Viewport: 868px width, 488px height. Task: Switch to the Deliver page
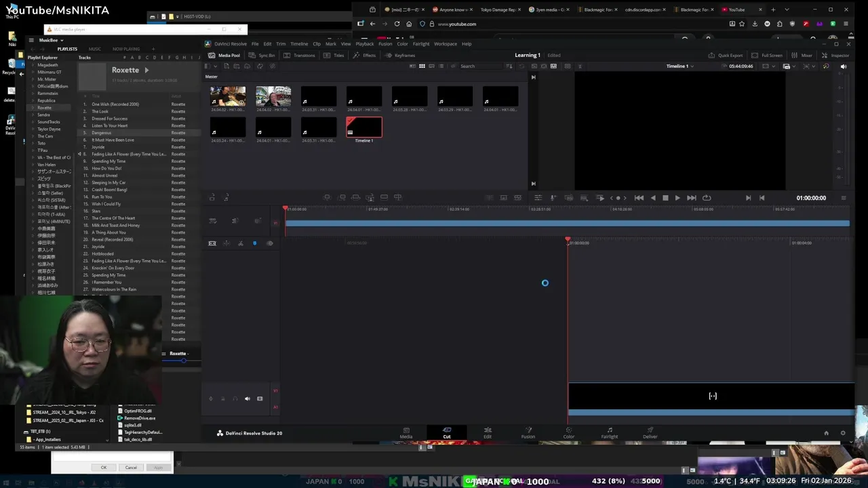point(650,432)
